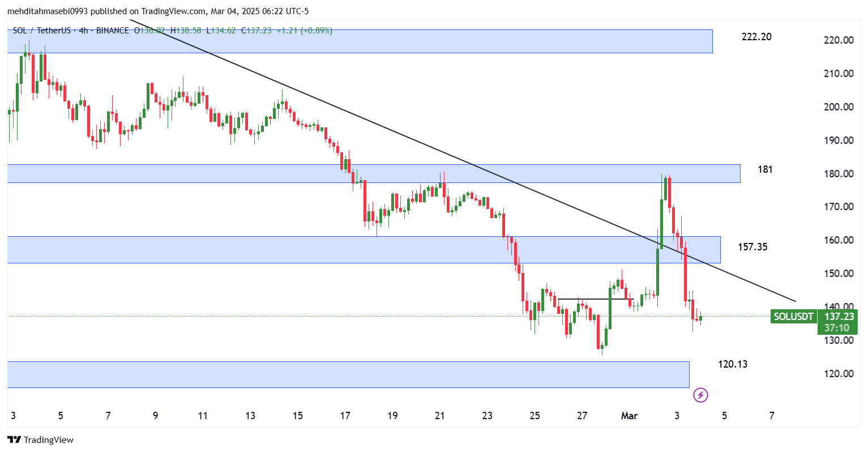Screen dimensions: 868x452
Task: Click the 190.00 price axis label
Action: (839, 140)
